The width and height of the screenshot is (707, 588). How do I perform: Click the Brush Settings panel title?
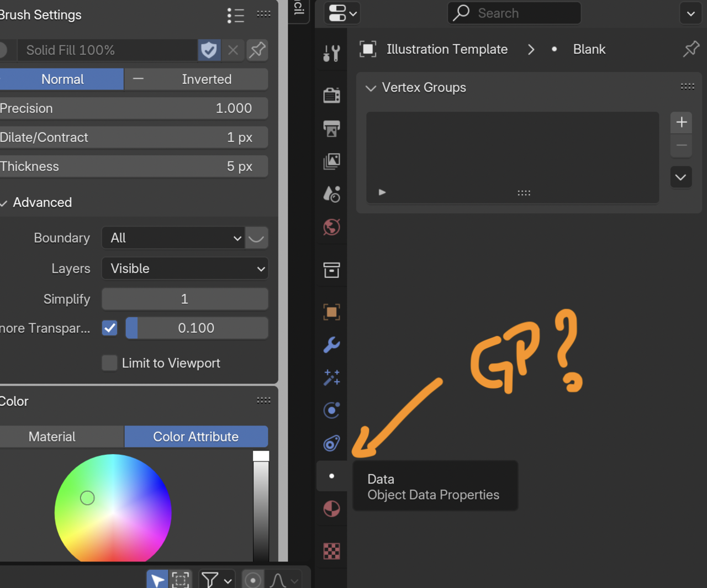click(x=40, y=15)
